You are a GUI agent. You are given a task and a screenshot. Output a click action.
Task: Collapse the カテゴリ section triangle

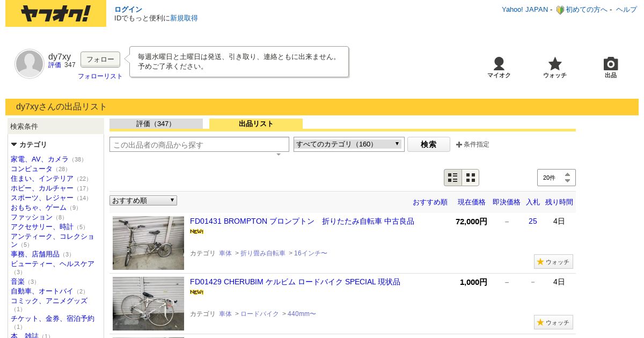[x=14, y=144]
